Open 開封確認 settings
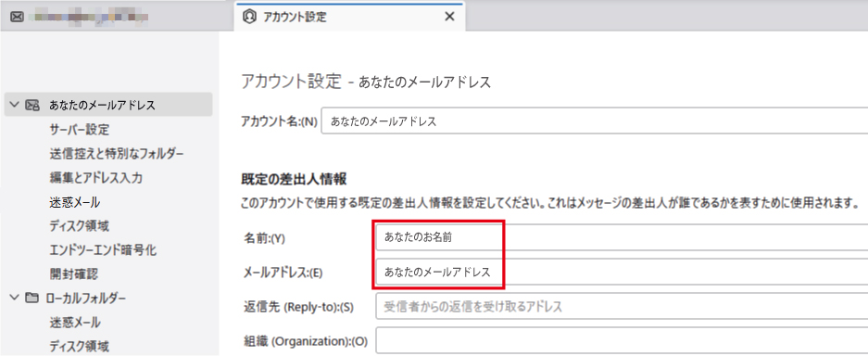This screenshot has height=356, width=868. click(73, 274)
